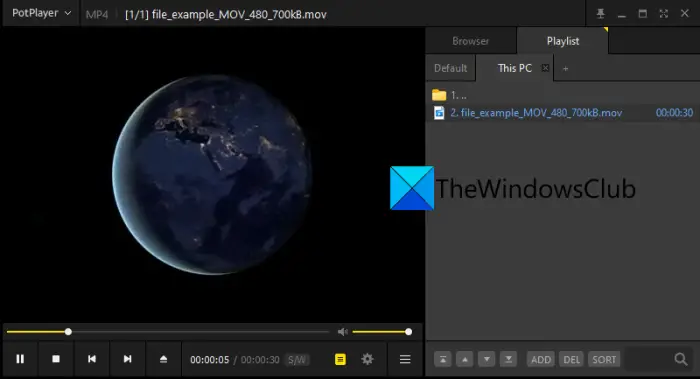Pause the video playback
The width and height of the screenshot is (700, 379).
point(20,359)
